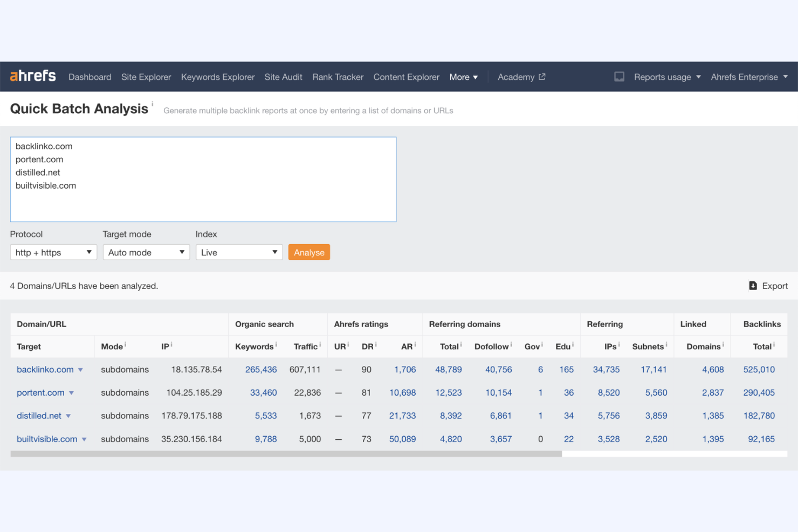Expand the backlinko.com domain options
The image size is (798, 532).
coord(81,370)
